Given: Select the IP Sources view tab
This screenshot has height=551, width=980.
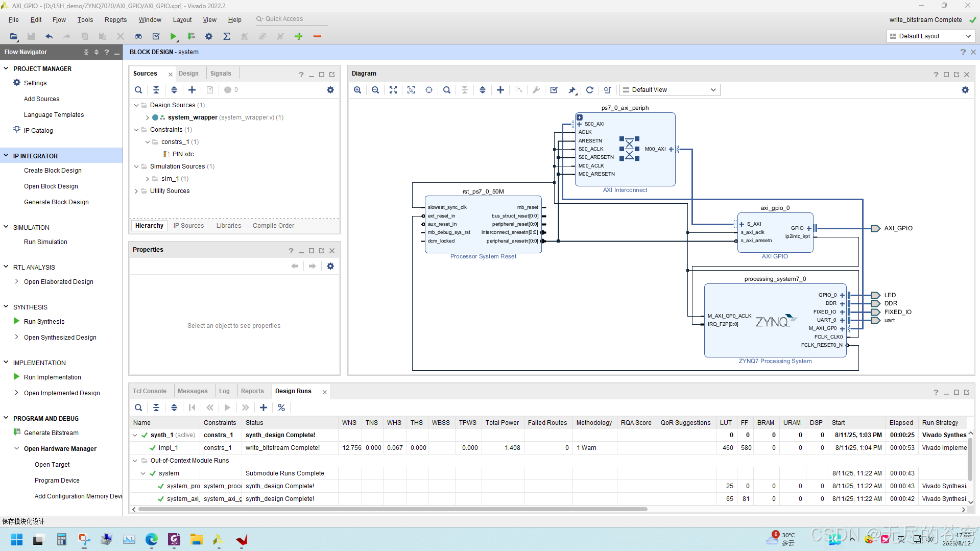Looking at the screenshot, I should [188, 226].
